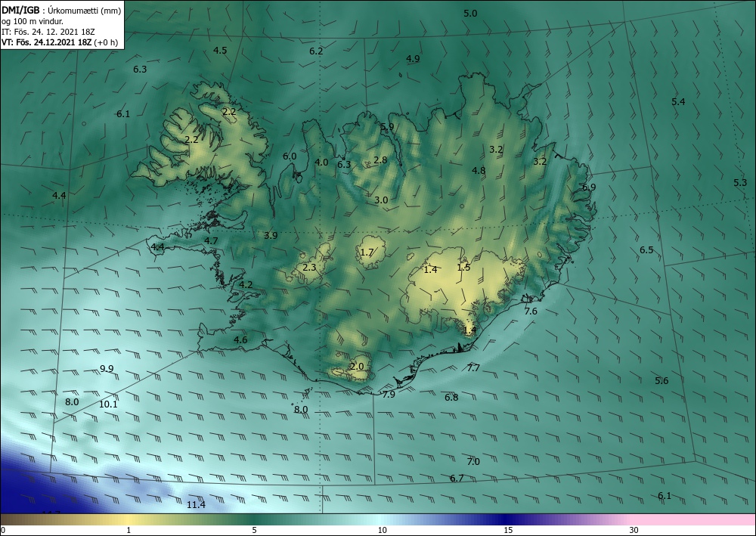This screenshot has width=756, height=536.
Task: Click the 4.7 value label
Action: [211, 240]
